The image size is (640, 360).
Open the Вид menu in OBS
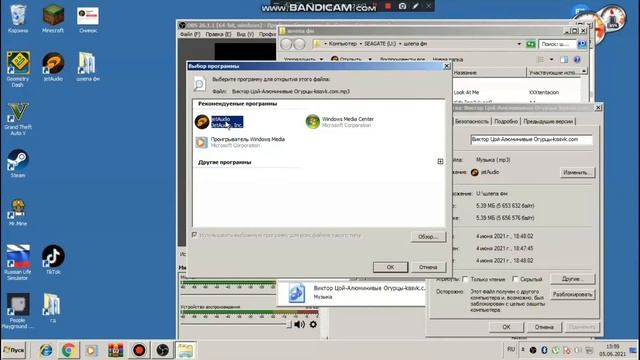[x=245, y=35]
